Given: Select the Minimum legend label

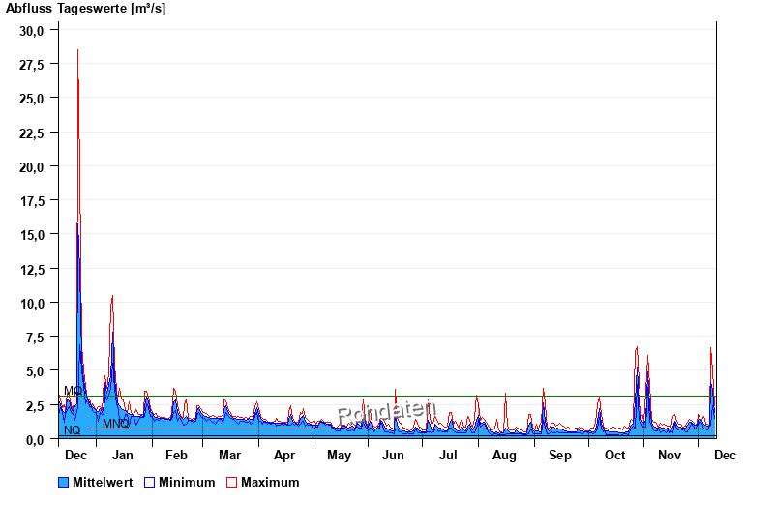Looking at the screenshot, I should pos(187,482).
